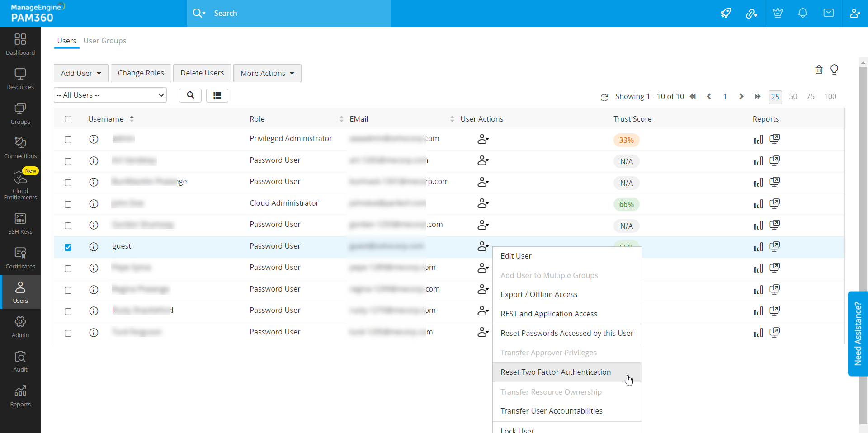Uncheck the guest user checkbox

click(x=68, y=247)
